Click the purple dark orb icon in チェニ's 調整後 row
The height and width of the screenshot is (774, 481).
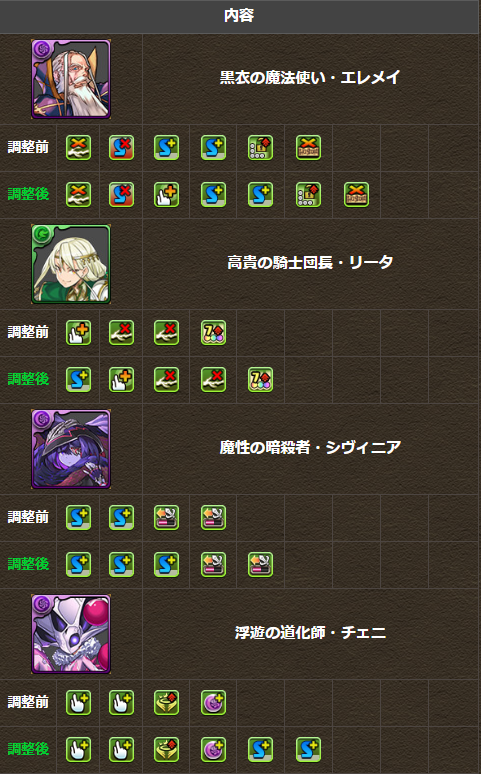pos(213,749)
